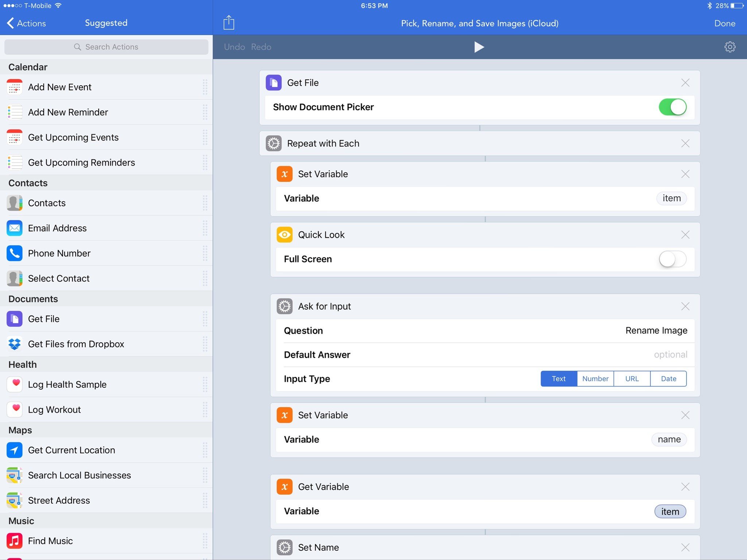Image resolution: width=747 pixels, height=560 pixels.
Task: Open workflow settings gear icon
Action: (x=729, y=47)
